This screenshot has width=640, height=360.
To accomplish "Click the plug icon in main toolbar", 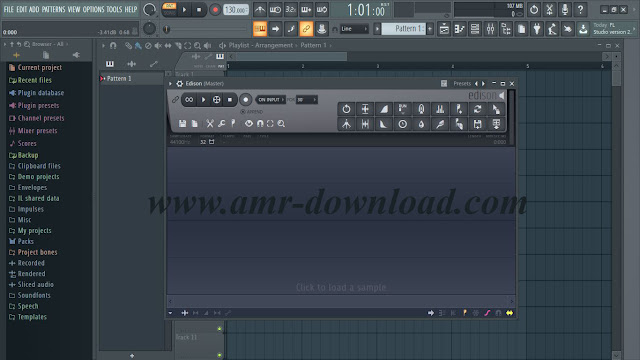I will pos(537,29).
